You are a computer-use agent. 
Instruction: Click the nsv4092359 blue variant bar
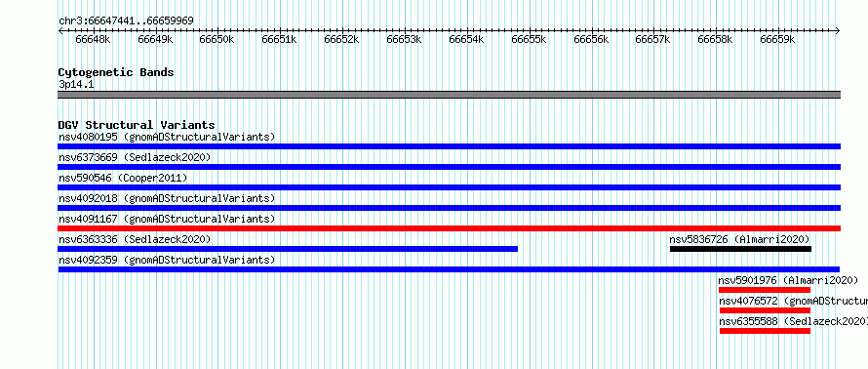[449, 269]
